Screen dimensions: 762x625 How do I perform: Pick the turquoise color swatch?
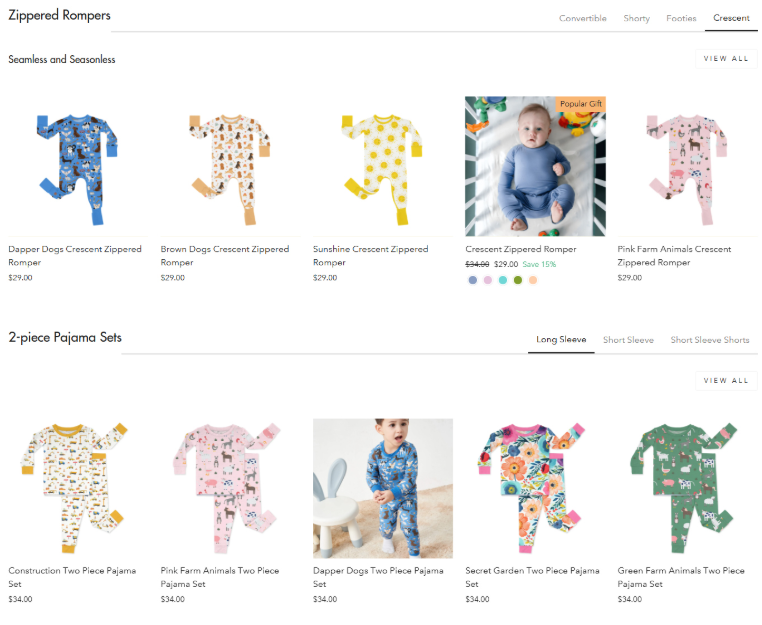click(502, 280)
